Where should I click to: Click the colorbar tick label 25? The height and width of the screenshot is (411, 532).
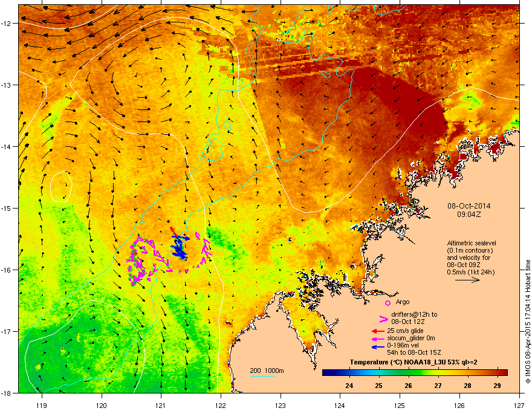[378, 386]
